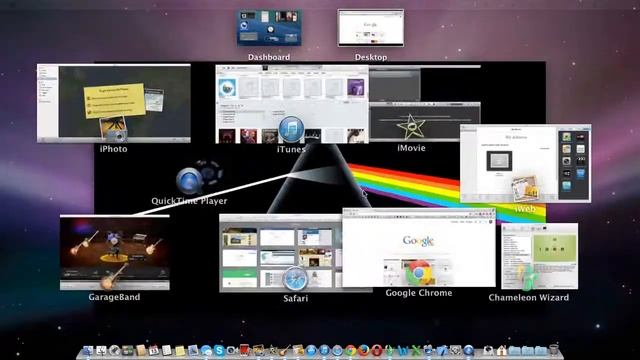Select the iPhoto window in Mission Control
The height and width of the screenshot is (360, 640).
113,103
